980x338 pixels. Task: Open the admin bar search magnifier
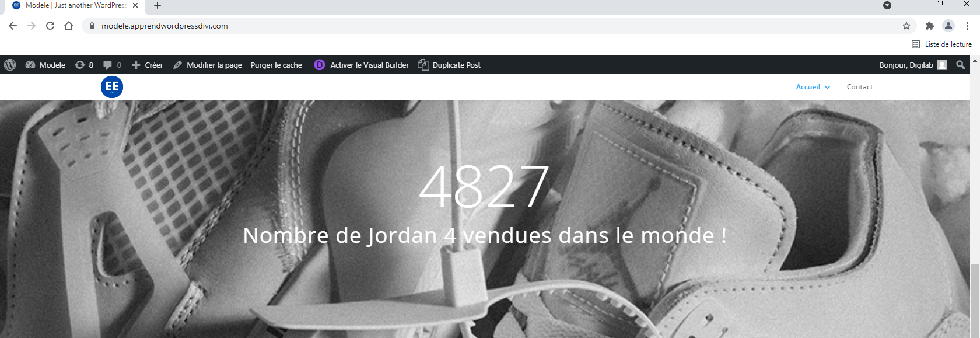tap(960, 65)
